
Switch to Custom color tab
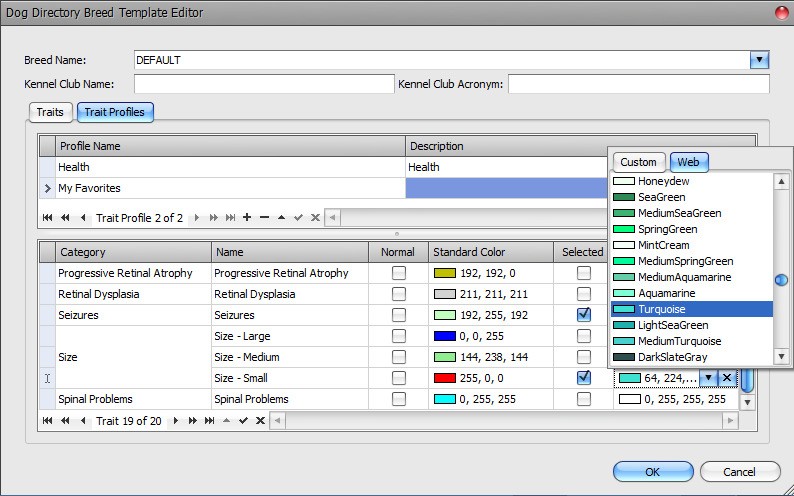click(639, 162)
